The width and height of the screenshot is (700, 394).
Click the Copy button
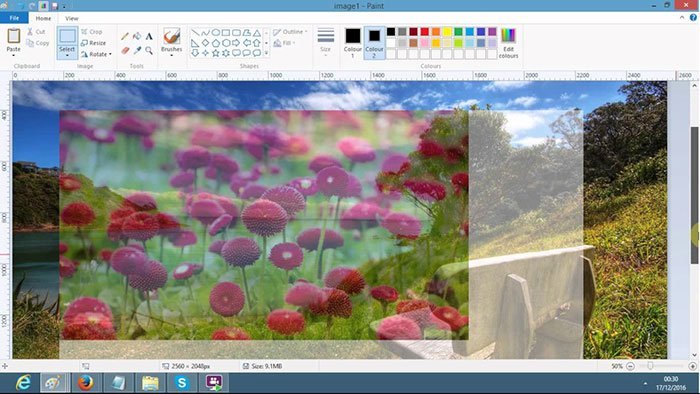pos(38,43)
